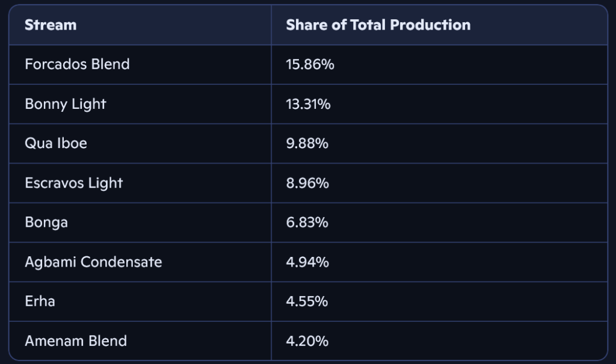Select the 8.96% share value
Viewport: 616px width, 364px height.
[x=307, y=183]
